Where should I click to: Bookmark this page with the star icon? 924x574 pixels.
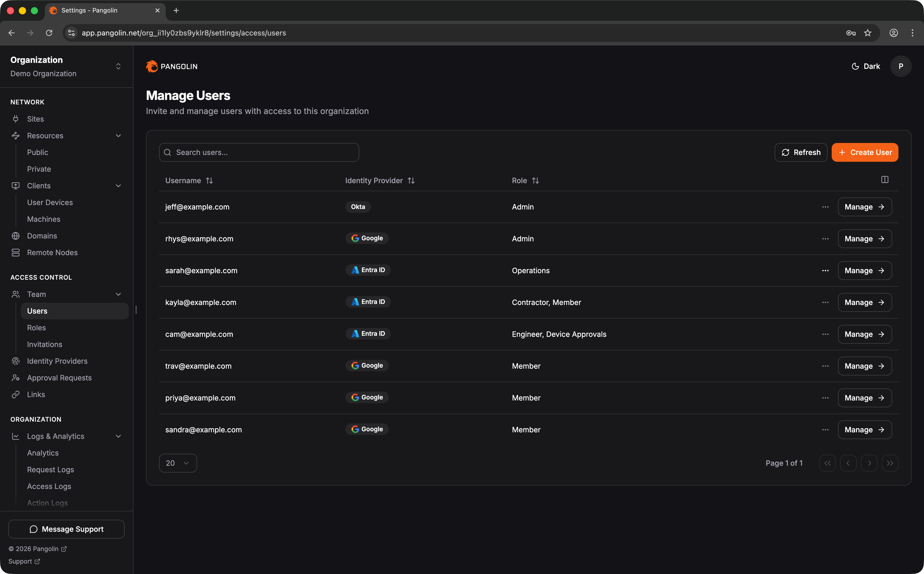pyautogui.click(x=867, y=33)
